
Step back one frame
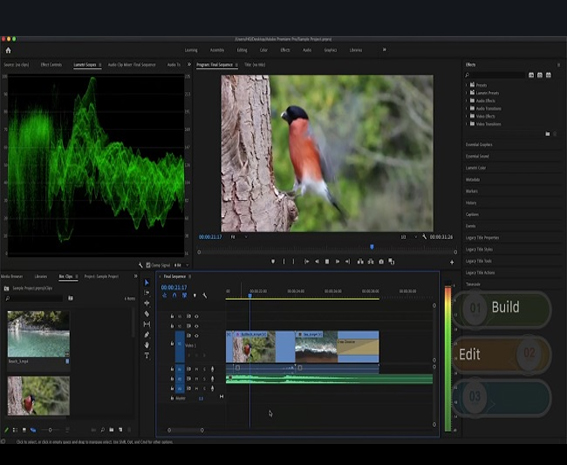click(x=317, y=261)
